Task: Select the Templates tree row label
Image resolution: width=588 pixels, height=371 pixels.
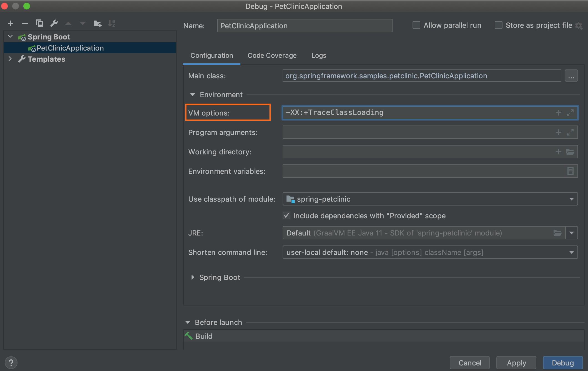Action: click(x=47, y=59)
